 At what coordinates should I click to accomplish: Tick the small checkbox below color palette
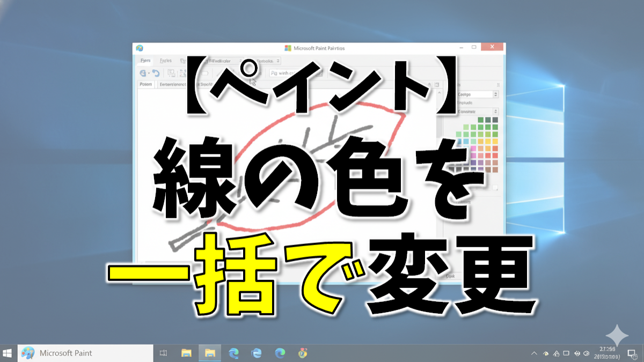click(x=495, y=188)
